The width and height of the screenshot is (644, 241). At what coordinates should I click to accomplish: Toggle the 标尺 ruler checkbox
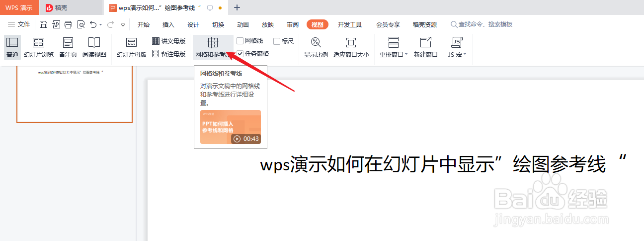(277, 41)
